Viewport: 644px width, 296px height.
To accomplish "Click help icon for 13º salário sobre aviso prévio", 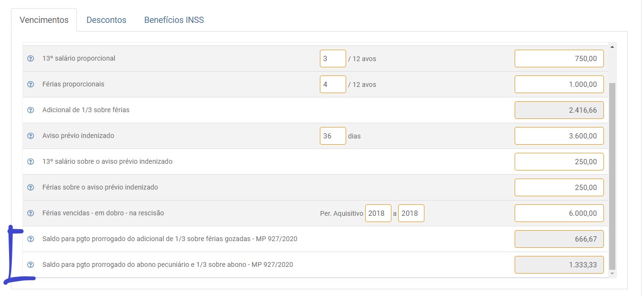I will 31,162.
